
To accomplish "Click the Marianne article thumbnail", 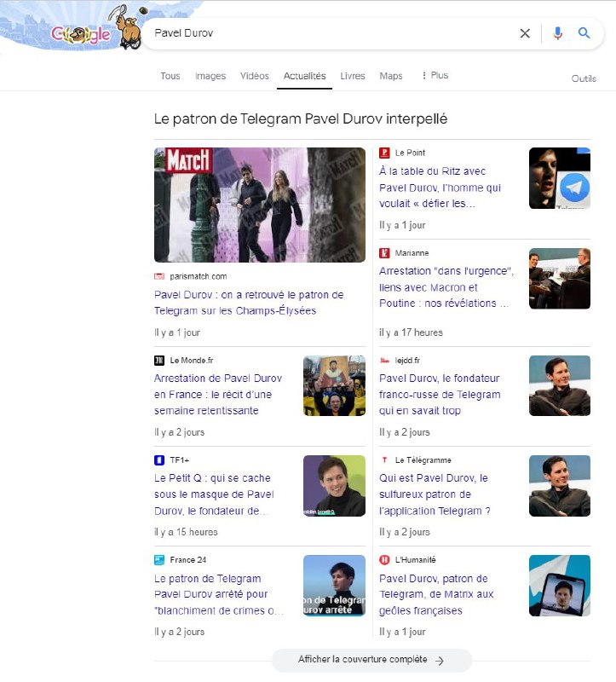I will pos(560,279).
